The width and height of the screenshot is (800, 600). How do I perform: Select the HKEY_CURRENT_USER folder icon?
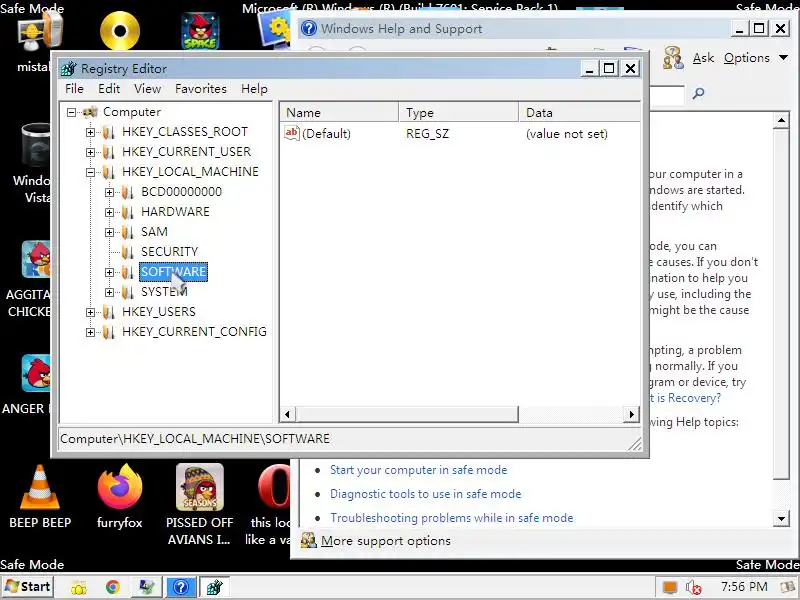[109, 152]
